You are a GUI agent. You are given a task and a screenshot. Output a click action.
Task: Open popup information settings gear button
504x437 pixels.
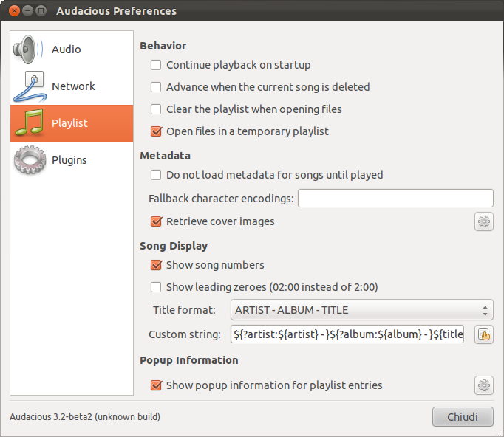click(x=484, y=385)
